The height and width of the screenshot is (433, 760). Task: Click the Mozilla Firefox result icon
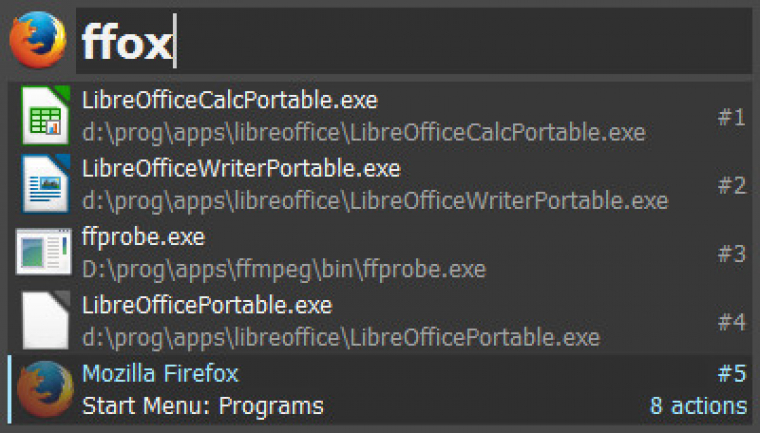(x=45, y=389)
